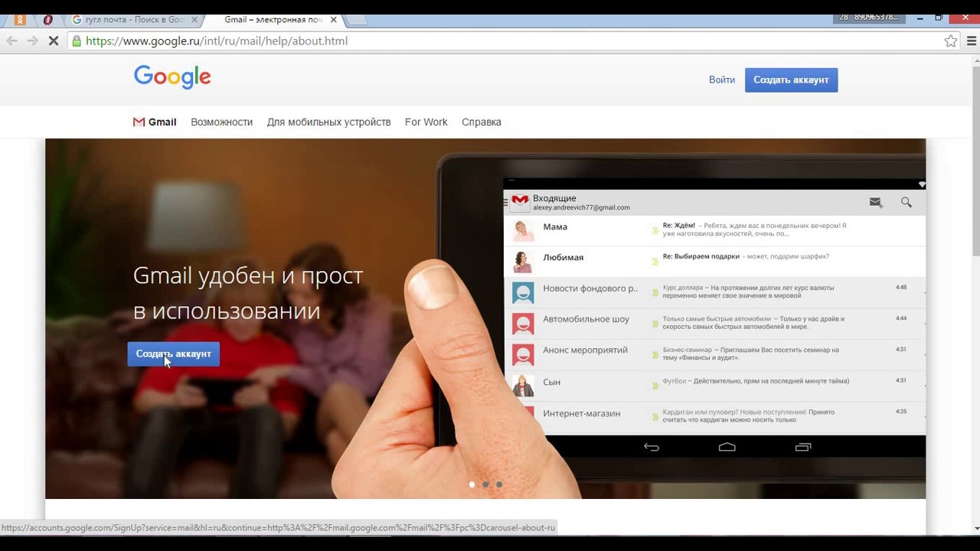Image resolution: width=980 pixels, height=551 pixels.
Task: Open the email from Любимая
Action: point(714,261)
